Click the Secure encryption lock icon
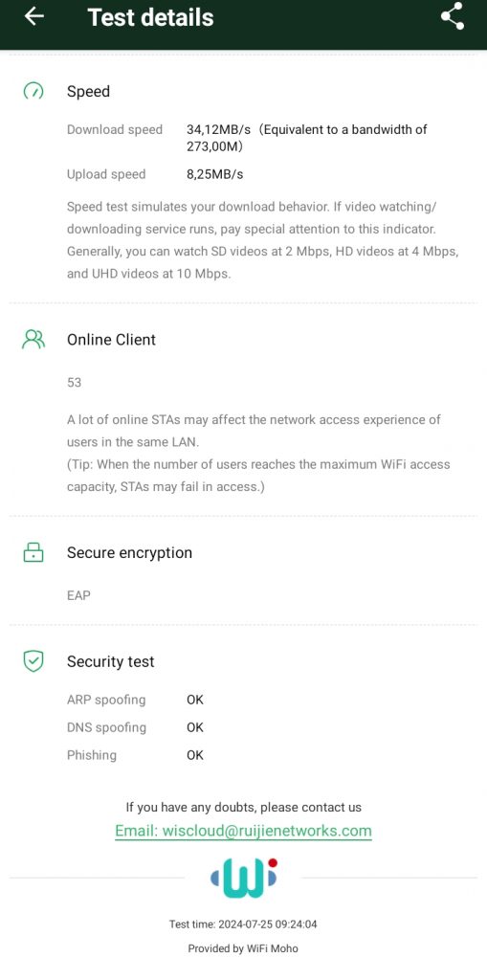487x980 pixels. [33, 552]
